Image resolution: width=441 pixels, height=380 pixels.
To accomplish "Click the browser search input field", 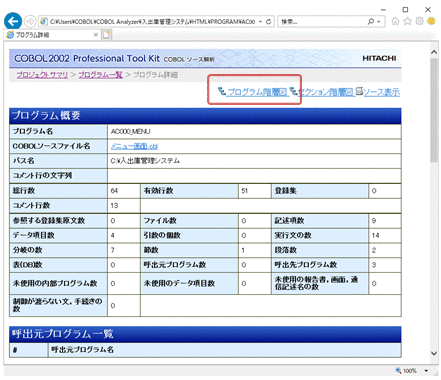I will point(323,22).
